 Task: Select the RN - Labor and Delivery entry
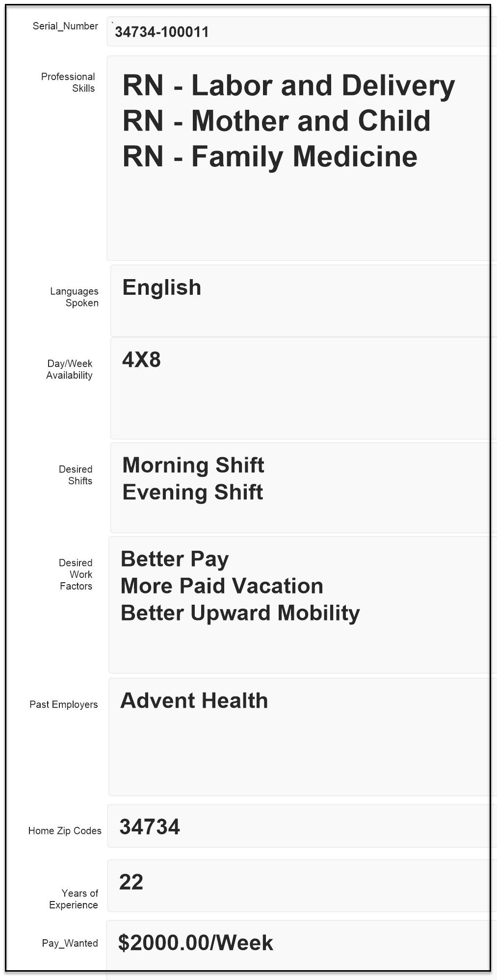288,85
